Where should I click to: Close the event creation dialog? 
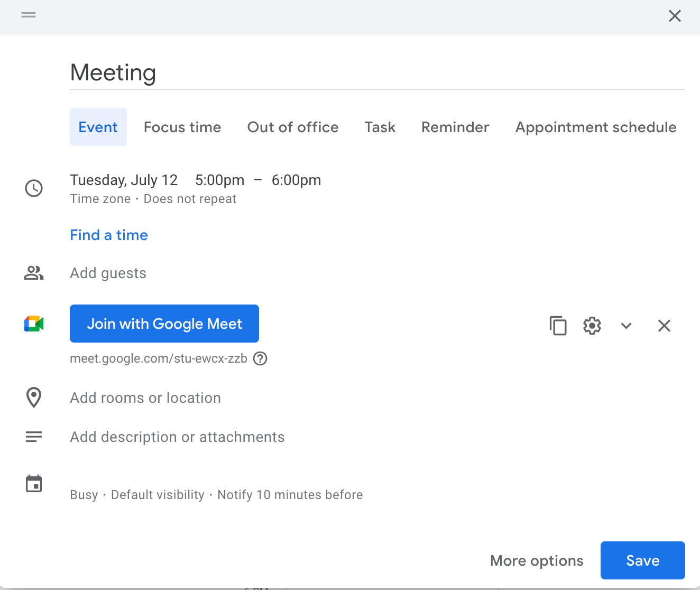pyautogui.click(x=675, y=16)
